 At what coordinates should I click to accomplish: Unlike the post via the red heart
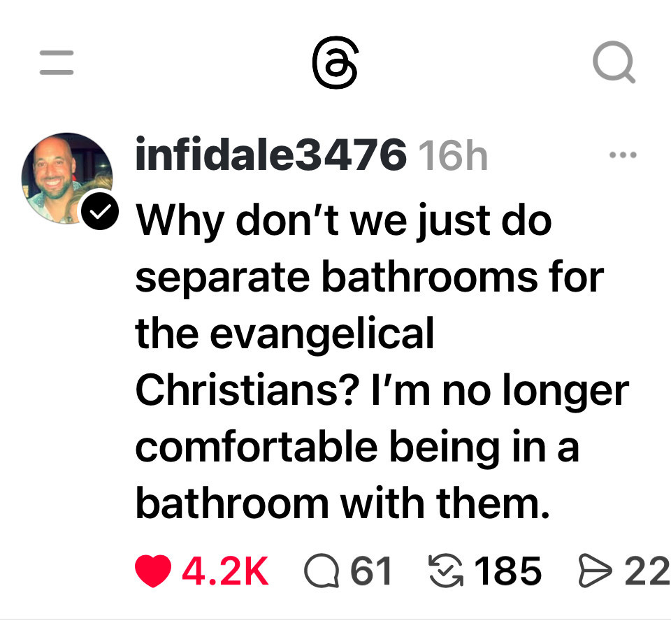pos(153,571)
